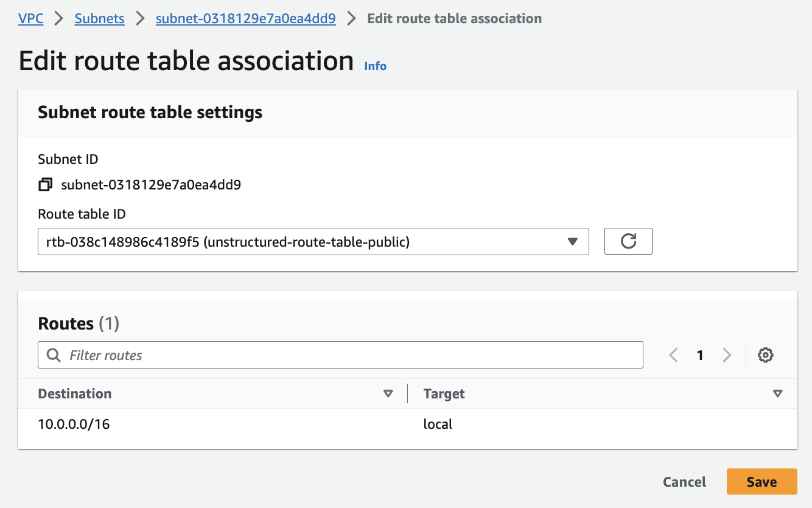Image resolution: width=812 pixels, height=508 pixels.
Task: Cancel editing the route table association
Action: (x=684, y=481)
